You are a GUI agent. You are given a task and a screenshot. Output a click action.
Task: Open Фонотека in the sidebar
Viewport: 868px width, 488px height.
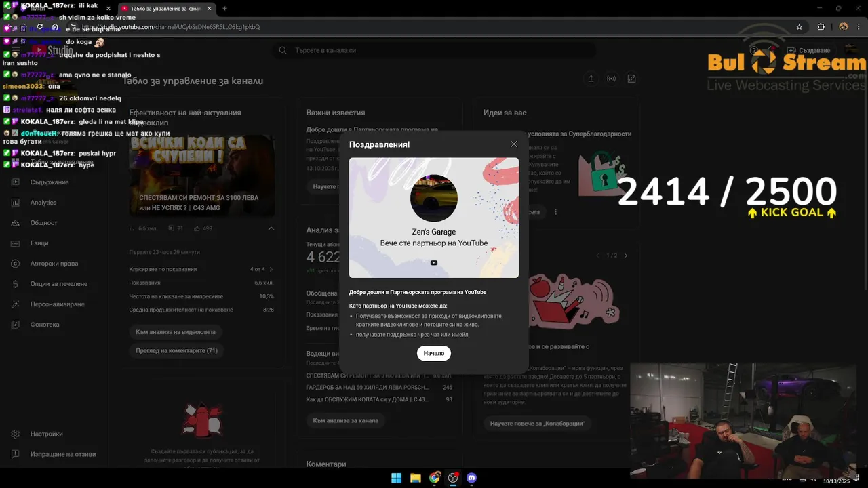[x=45, y=325]
